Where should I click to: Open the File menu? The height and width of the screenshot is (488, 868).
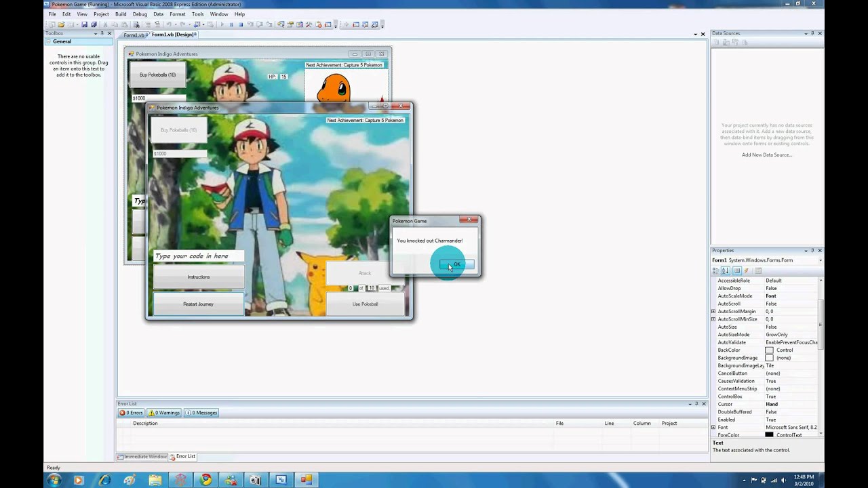coord(52,14)
